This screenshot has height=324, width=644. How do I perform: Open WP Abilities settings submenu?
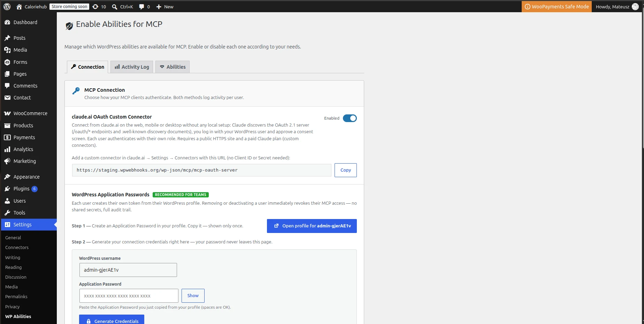[18, 316]
